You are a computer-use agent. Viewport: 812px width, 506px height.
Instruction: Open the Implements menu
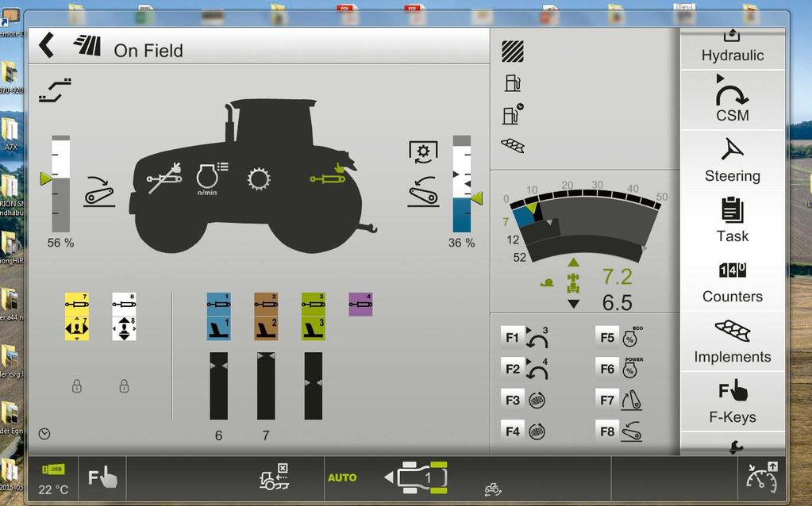coord(733,341)
